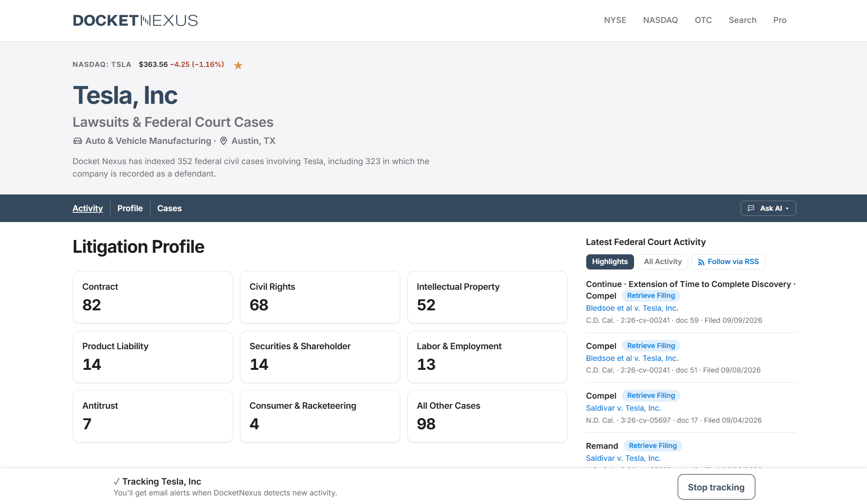Open the Civil Rights 68 card

(320, 297)
